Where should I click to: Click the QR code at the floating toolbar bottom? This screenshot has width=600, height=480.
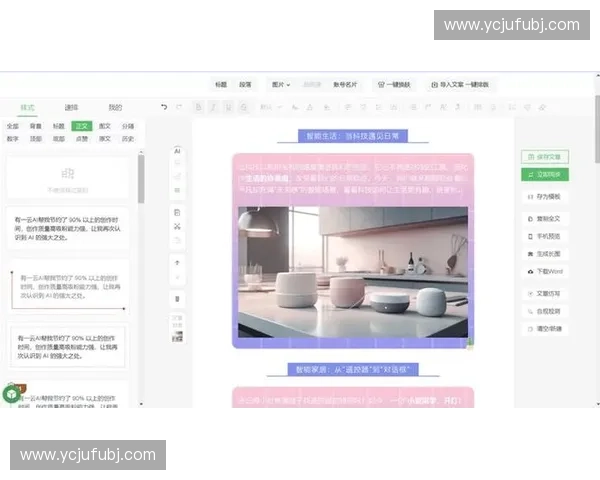coord(177,336)
